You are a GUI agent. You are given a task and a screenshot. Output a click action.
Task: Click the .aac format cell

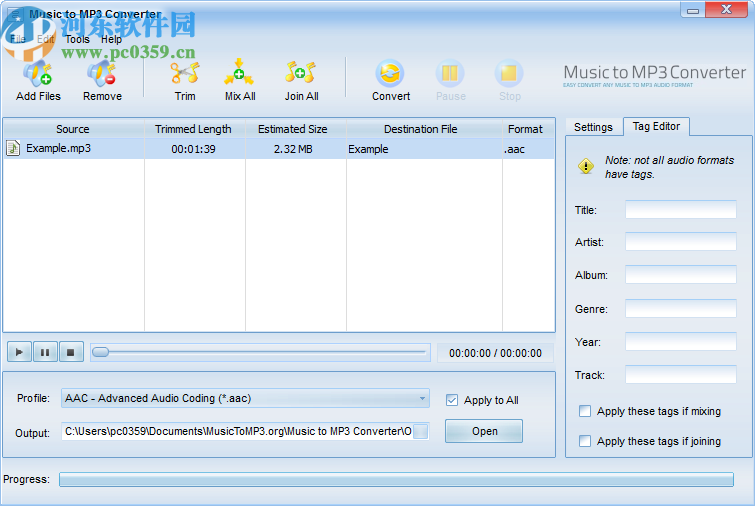point(528,149)
